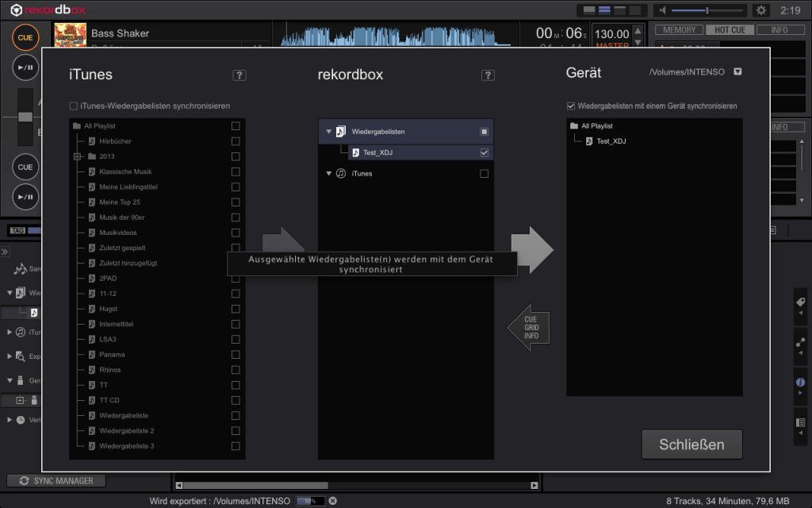Adjust the master volume slider at top right
Image resolution: width=812 pixels, height=508 pixels.
[706, 10]
